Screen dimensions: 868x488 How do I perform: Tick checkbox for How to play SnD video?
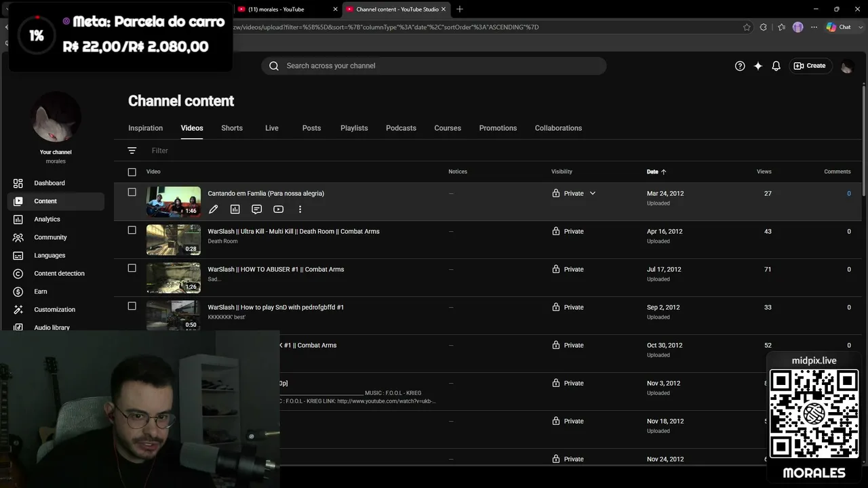132,306
